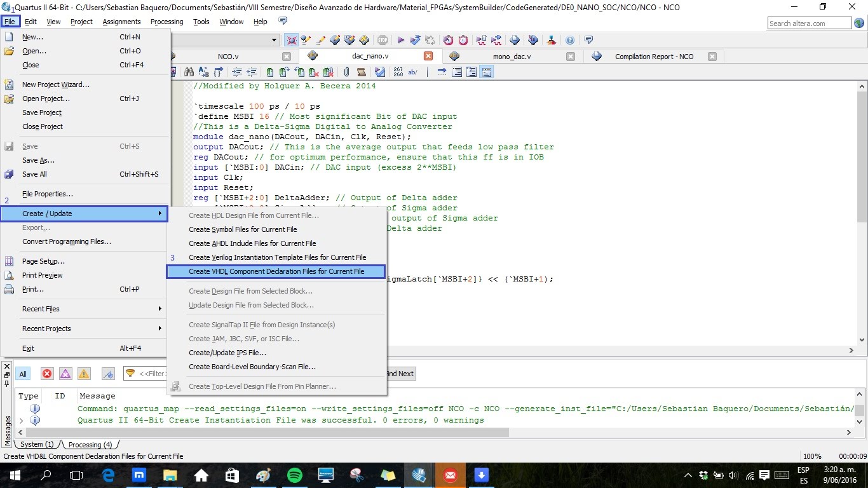Click the Search altera.com field
Screen dimensions: 868x488
[x=810, y=24]
